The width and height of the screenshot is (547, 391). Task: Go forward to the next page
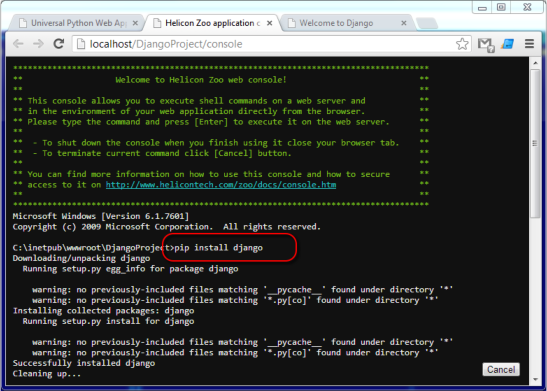pos(38,44)
